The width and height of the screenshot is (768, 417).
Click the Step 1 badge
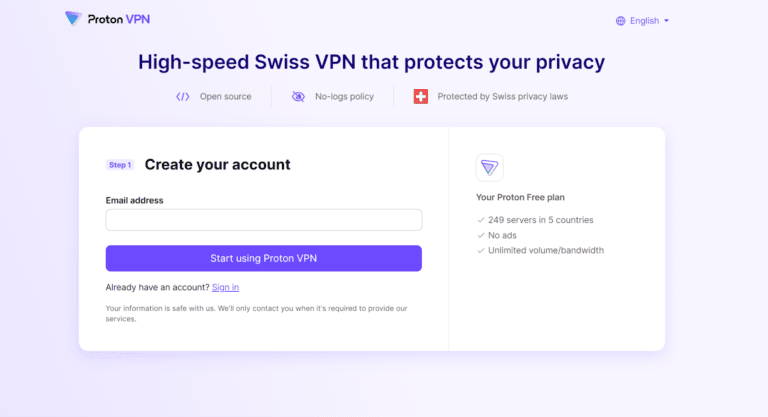(120, 165)
